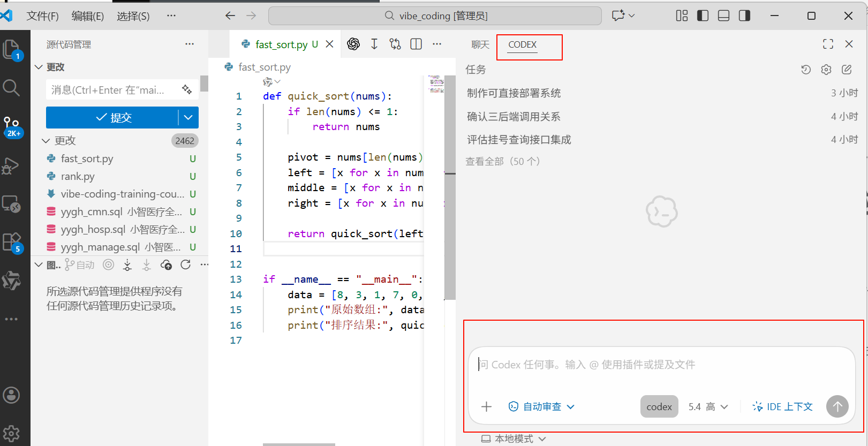The width and height of the screenshot is (868, 446).
Task: Open task 制作可直接部署系统
Action: [x=514, y=93]
